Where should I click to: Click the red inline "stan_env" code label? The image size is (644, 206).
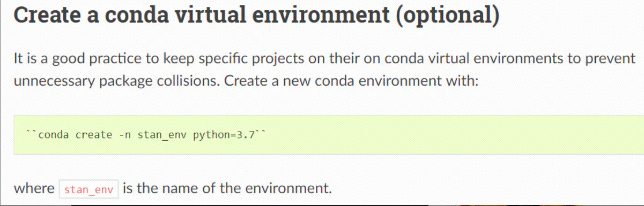click(88, 189)
